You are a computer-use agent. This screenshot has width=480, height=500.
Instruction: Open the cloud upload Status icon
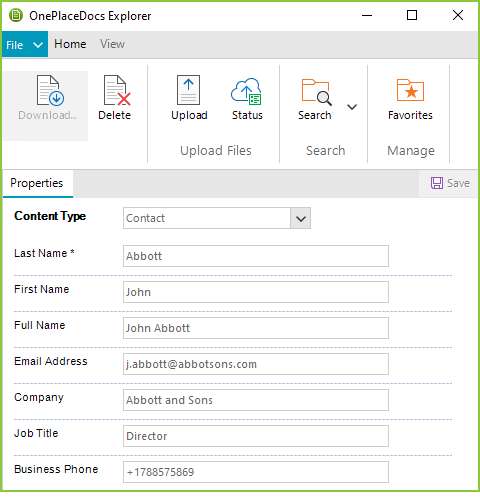tap(246, 91)
